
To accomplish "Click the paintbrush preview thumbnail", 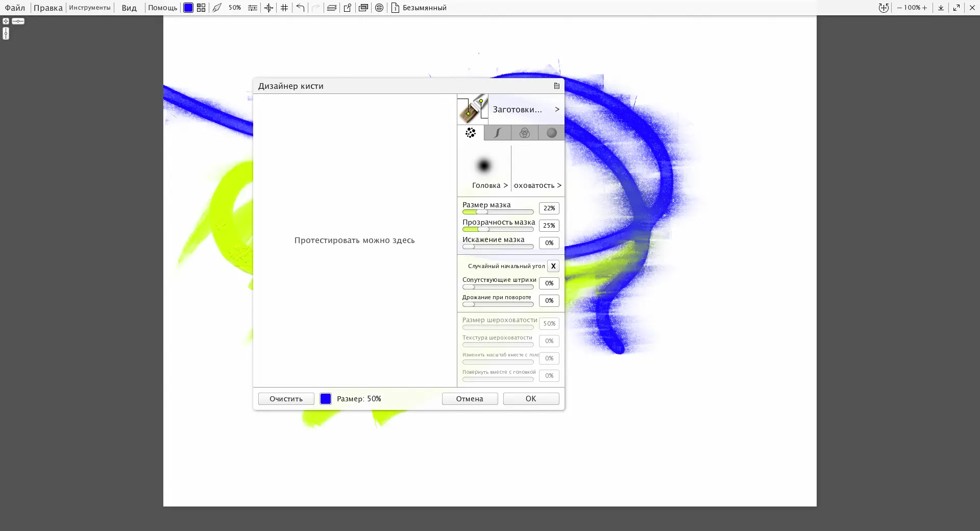I will coord(473,109).
